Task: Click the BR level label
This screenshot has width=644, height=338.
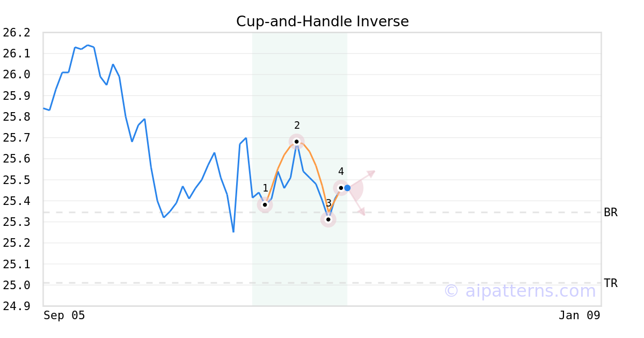Action: point(611,212)
